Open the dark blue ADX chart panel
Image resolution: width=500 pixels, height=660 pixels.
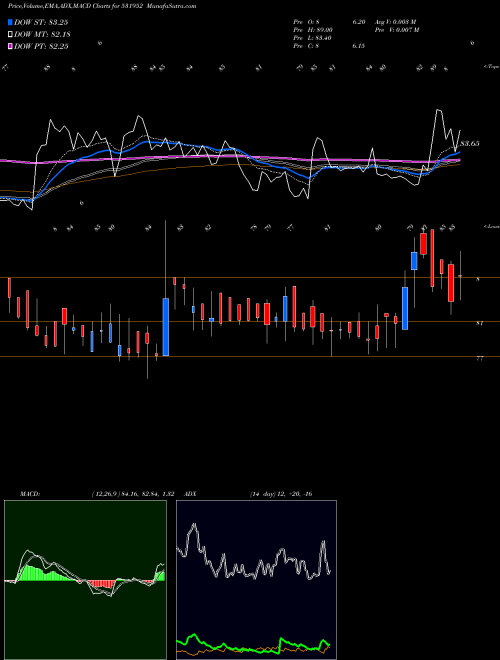(256, 580)
